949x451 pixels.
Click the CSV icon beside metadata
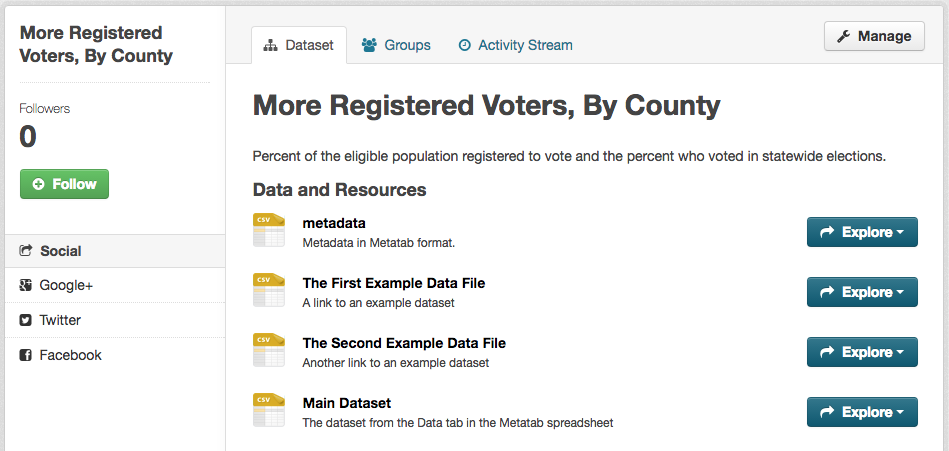click(x=269, y=230)
